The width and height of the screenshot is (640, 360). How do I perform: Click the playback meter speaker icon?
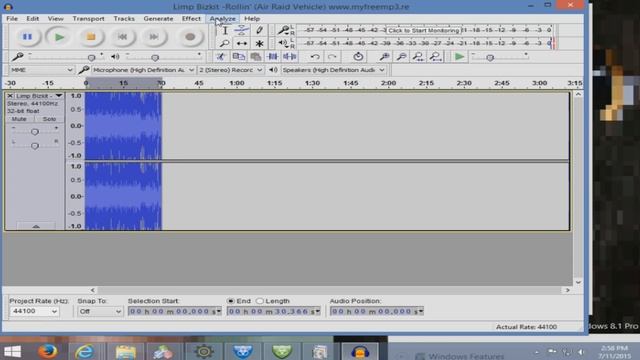point(283,43)
